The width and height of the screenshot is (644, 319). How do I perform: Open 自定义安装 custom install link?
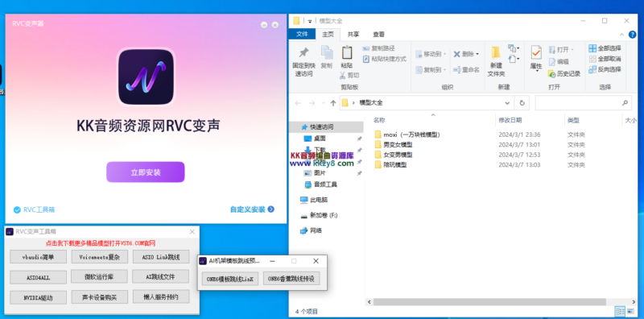pyautogui.click(x=252, y=209)
